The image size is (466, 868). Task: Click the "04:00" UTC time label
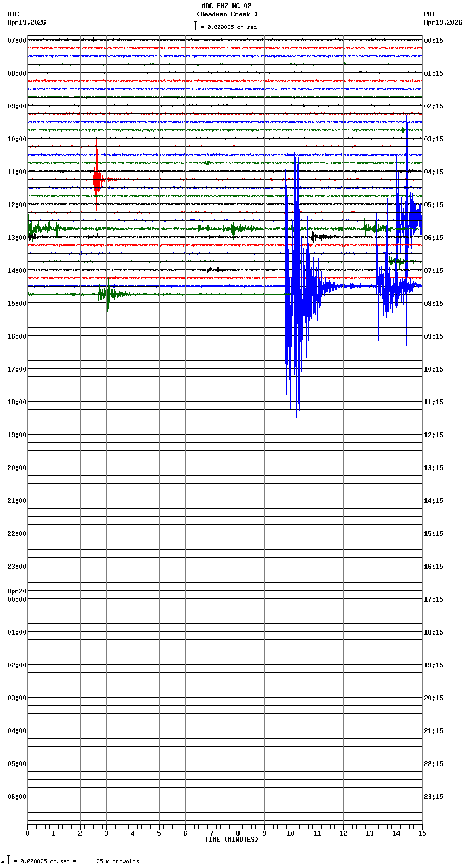coord(17,731)
